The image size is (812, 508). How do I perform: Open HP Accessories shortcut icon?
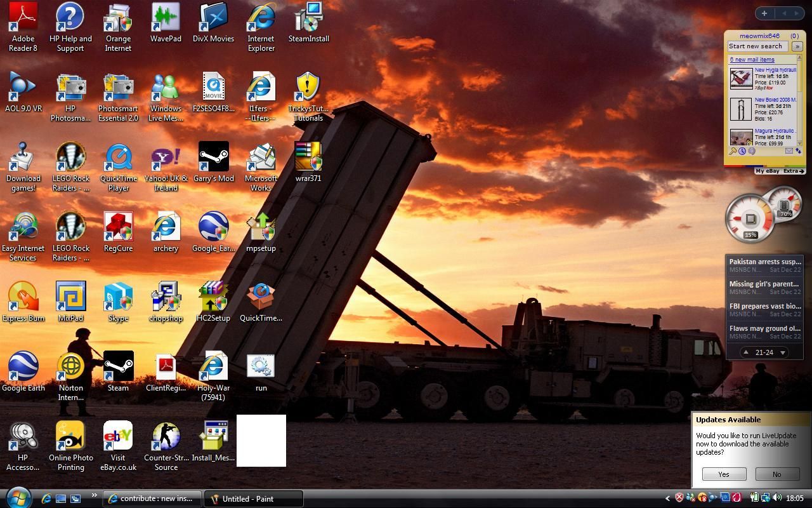(x=23, y=446)
